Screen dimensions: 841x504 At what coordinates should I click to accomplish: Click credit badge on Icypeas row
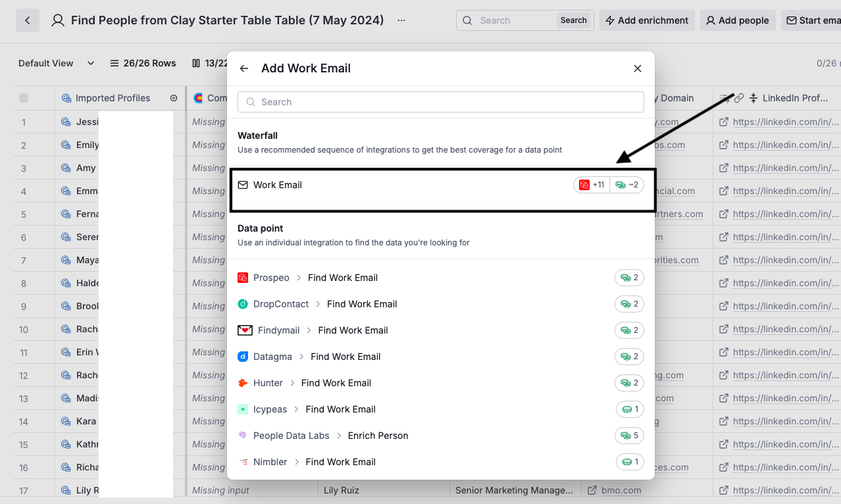click(630, 409)
